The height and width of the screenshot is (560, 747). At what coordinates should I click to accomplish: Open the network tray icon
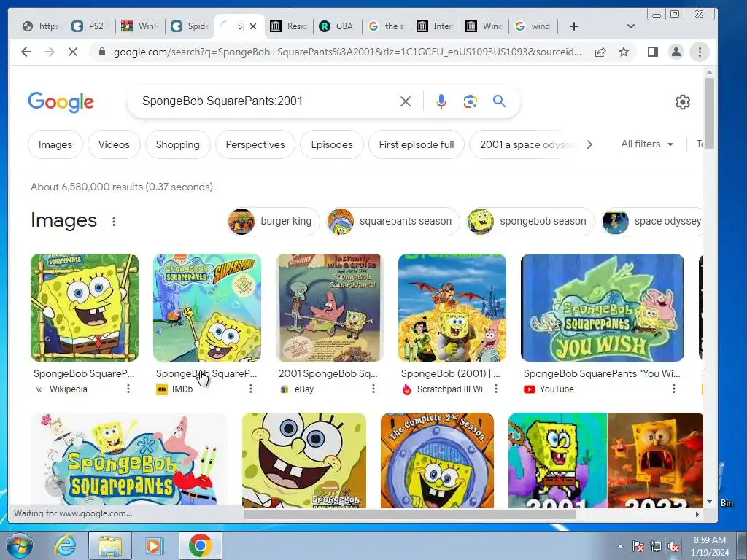[656, 547]
